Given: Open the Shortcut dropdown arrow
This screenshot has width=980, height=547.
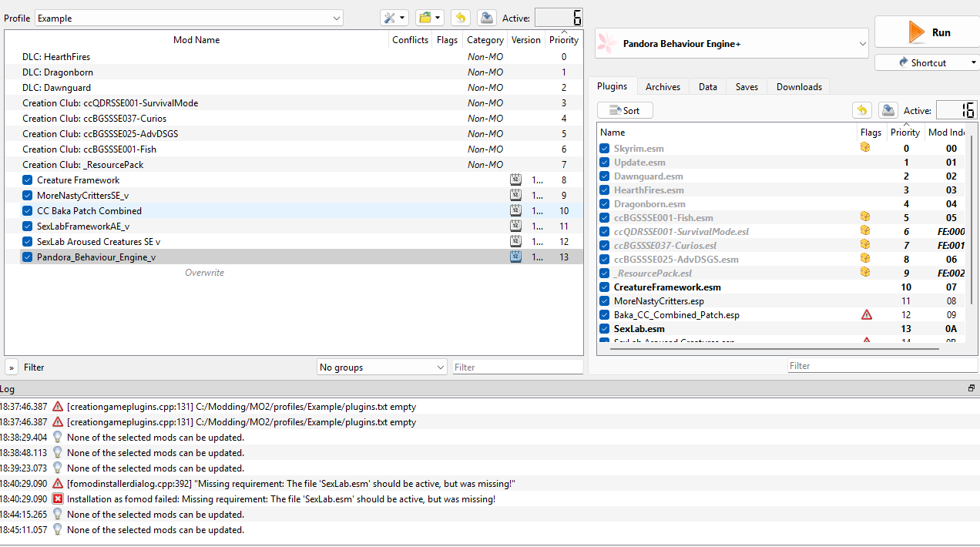Looking at the screenshot, I should point(974,62).
